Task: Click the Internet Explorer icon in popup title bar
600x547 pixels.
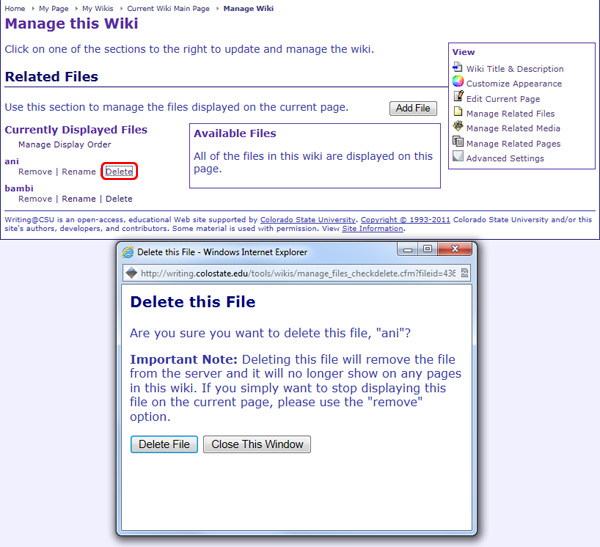Action: click(127, 252)
